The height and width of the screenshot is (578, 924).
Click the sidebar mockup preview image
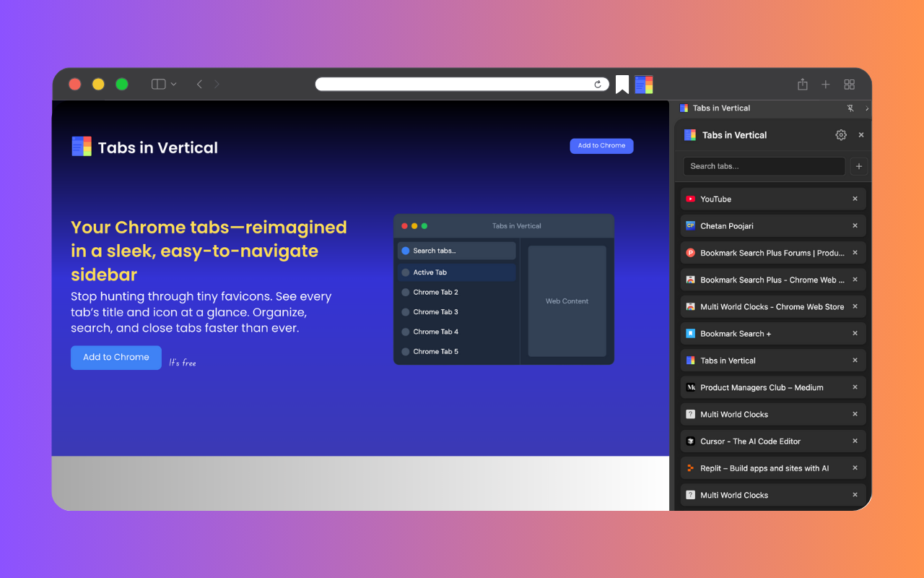pyautogui.click(x=504, y=289)
